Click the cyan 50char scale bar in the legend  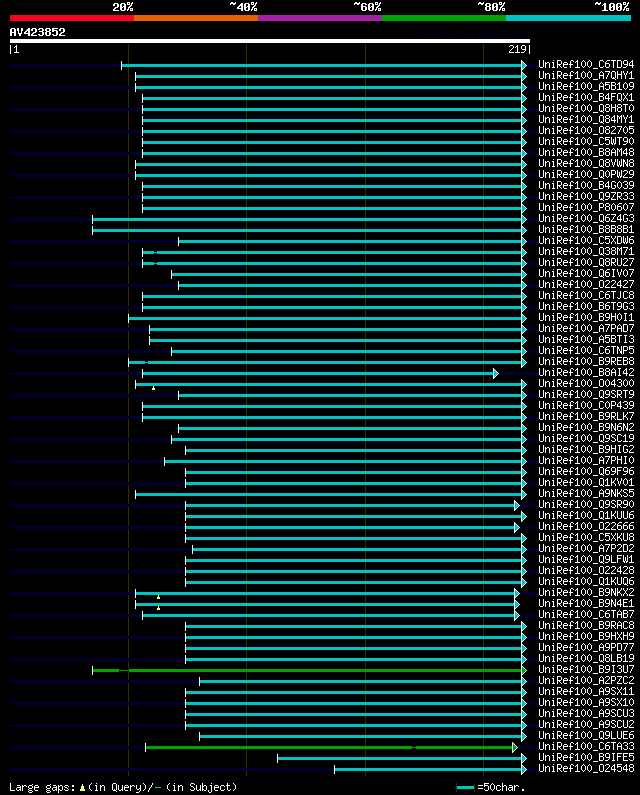tap(465, 787)
